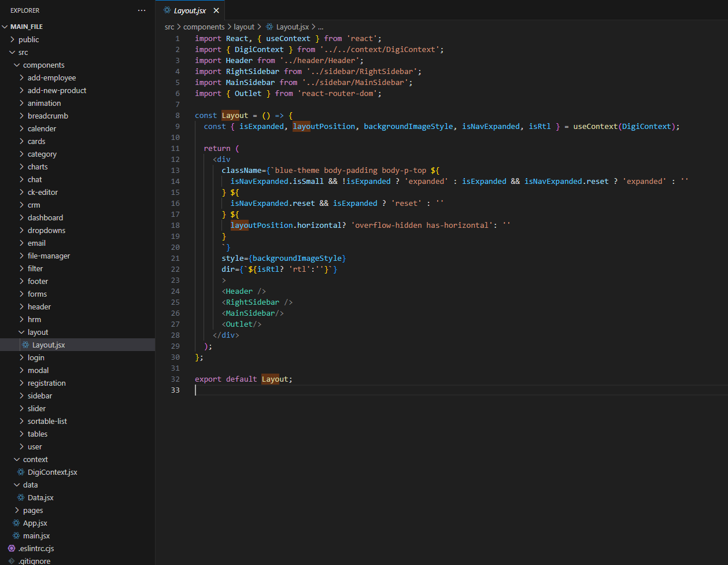The width and height of the screenshot is (728, 565).
Task: Click 'src' breadcrumb segment
Action: (x=169, y=27)
